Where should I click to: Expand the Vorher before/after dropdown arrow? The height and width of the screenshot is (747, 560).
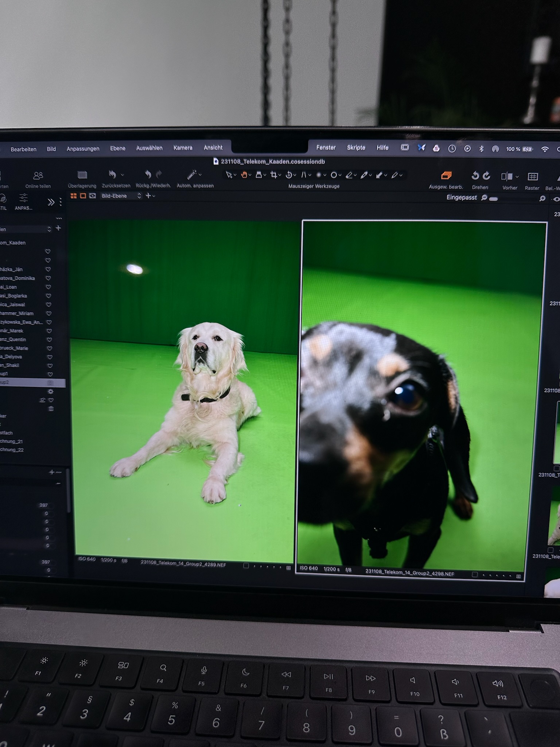click(x=517, y=177)
